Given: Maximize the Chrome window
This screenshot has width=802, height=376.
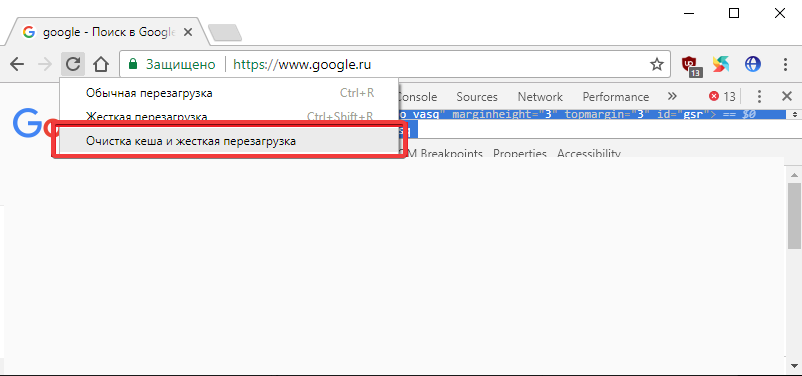Looking at the screenshot, I should (x=734, y=14).
